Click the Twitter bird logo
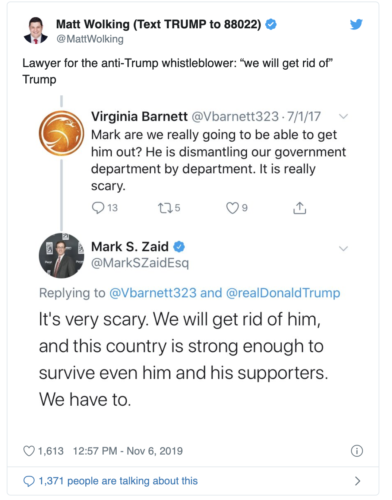392x500 pixels. point(356,24)
